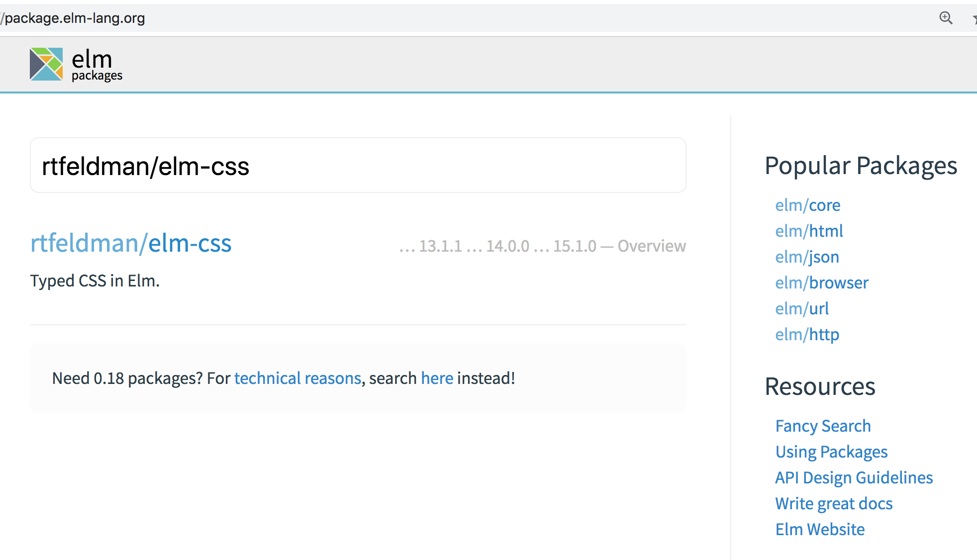Open the rtfeldman/elm-css package link
The height and width of the screenshot is (560, 977).
131,243
